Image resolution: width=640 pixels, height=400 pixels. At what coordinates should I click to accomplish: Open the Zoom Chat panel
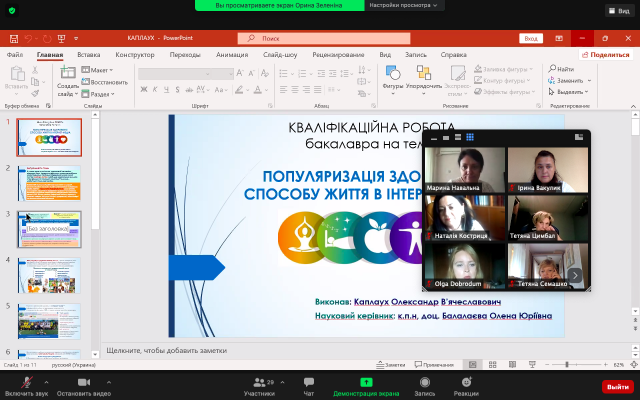point(309,382)
